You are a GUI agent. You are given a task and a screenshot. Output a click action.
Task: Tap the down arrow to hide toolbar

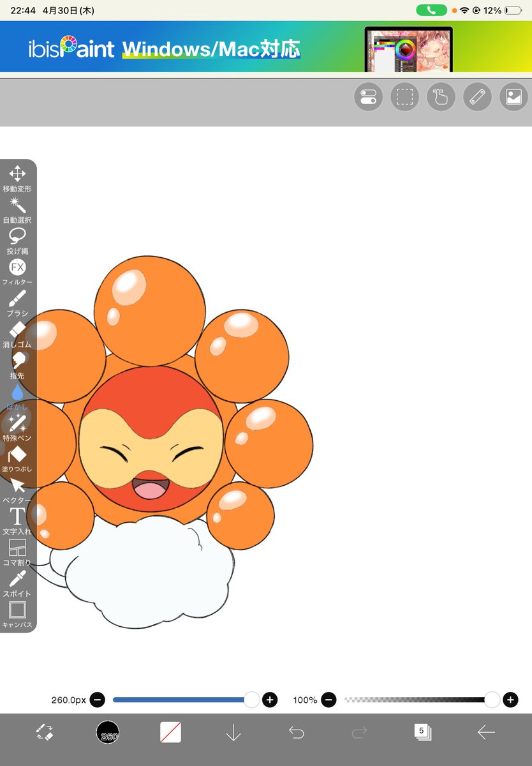pos(233,732)
